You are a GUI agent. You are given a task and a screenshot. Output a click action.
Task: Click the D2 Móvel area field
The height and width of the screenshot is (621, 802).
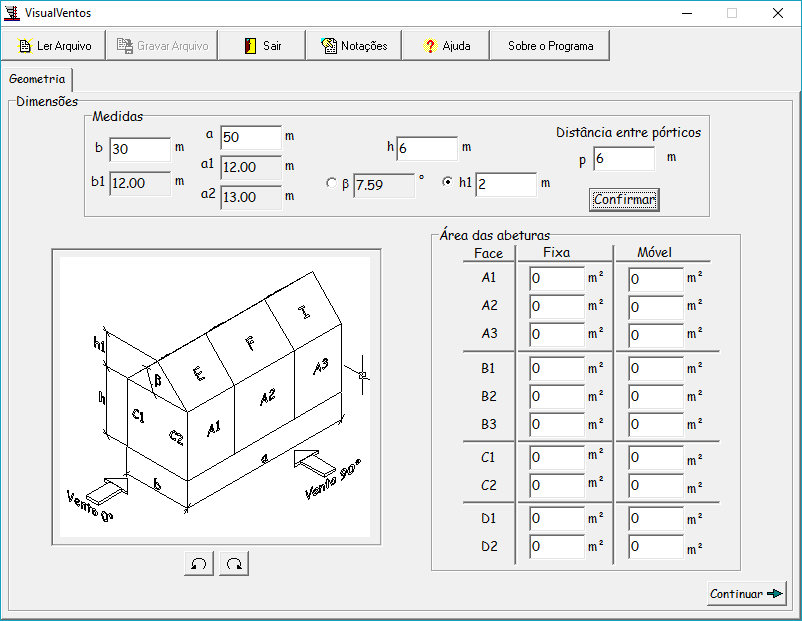656,547
